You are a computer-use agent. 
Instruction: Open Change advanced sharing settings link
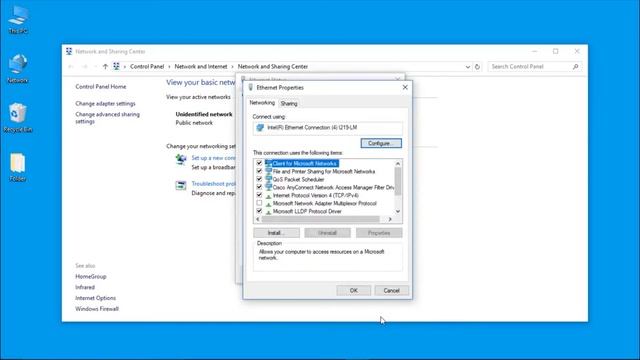(x=107, y=118)
